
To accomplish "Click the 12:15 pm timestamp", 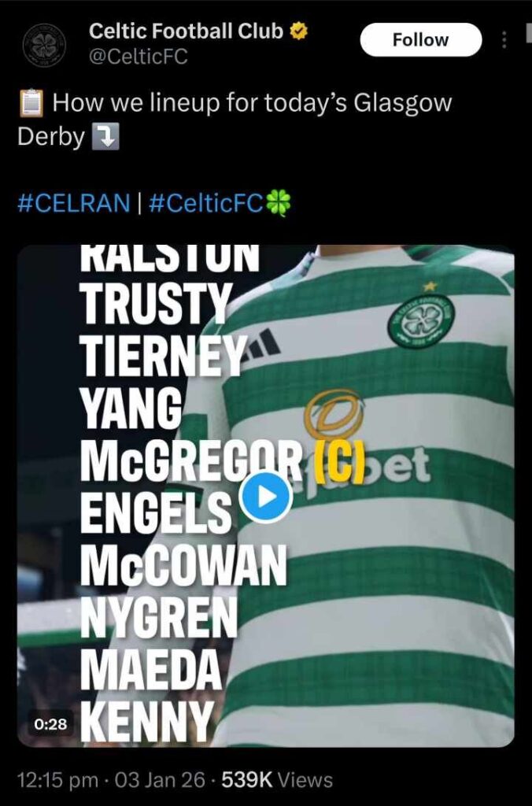I will coord(57,780).
